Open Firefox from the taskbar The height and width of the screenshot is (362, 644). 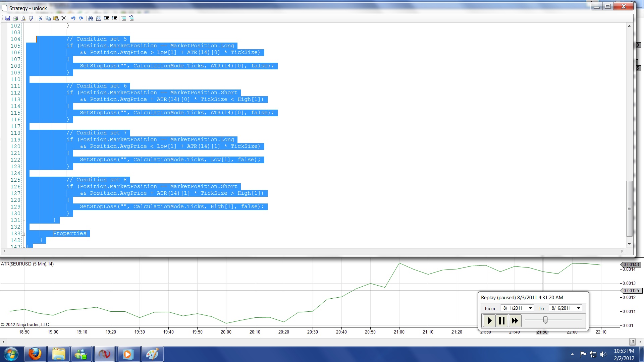pyautogui.click(x=35, y=354)
